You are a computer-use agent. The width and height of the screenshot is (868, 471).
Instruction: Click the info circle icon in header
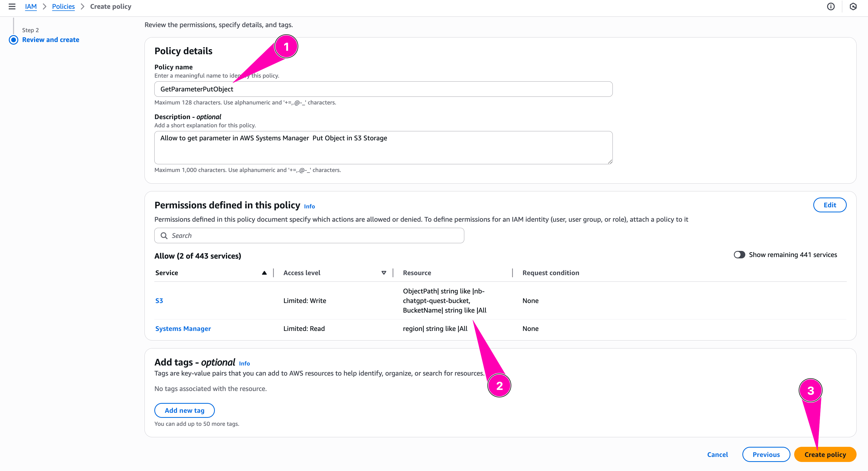point(831,6)
